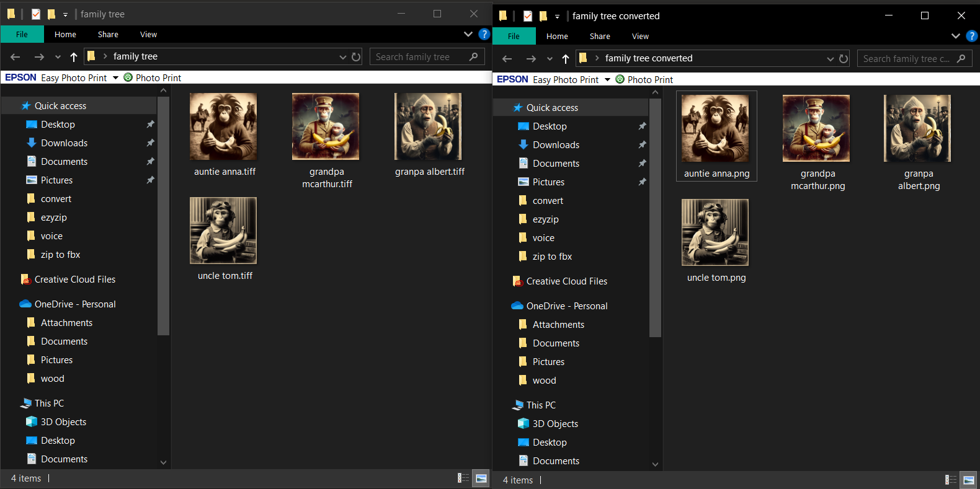Switch to details view in family tree window

(x=463, y=478)
